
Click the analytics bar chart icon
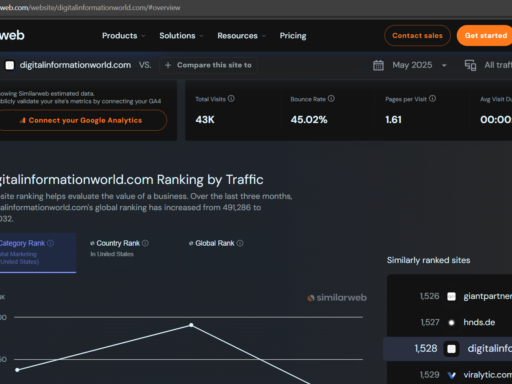pos(23,120)
